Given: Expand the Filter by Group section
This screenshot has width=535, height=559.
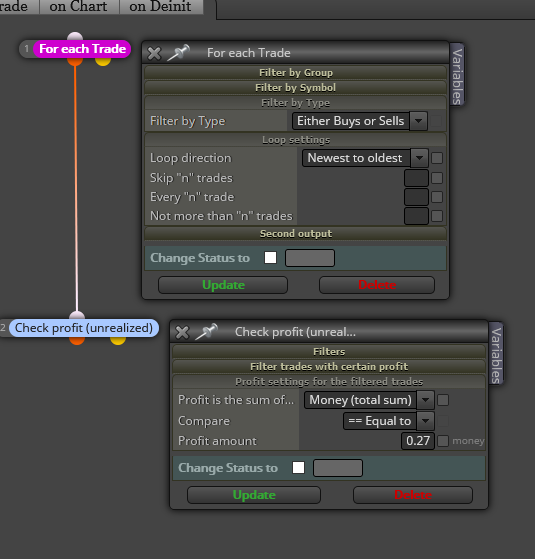Looking at the screenshot, I should tap(295, 72).
